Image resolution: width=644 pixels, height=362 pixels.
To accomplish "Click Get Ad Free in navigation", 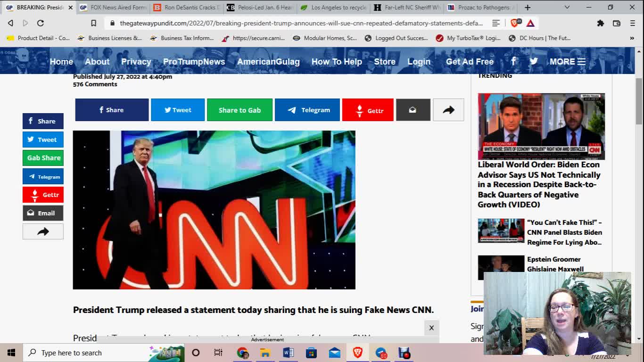I will [470, 61].
